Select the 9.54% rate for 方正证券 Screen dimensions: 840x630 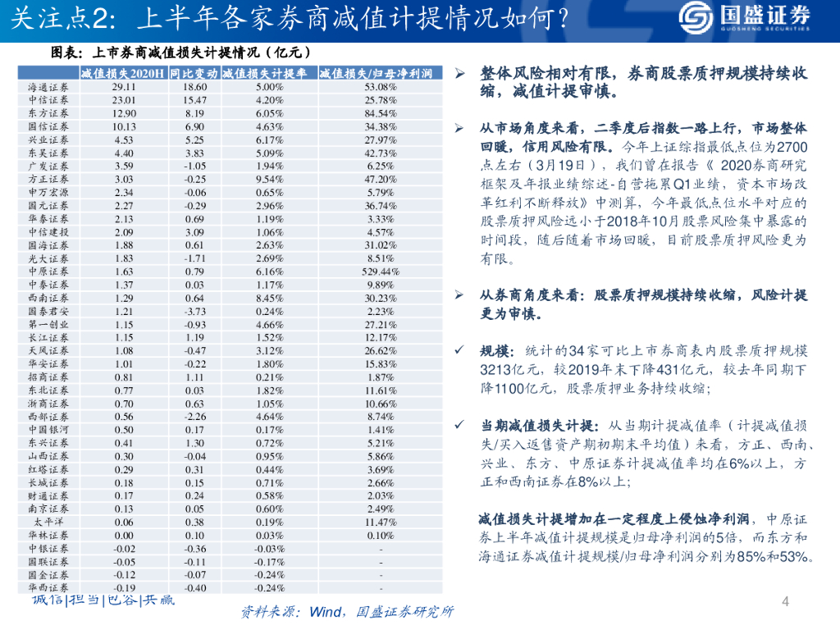pos(269,180)
